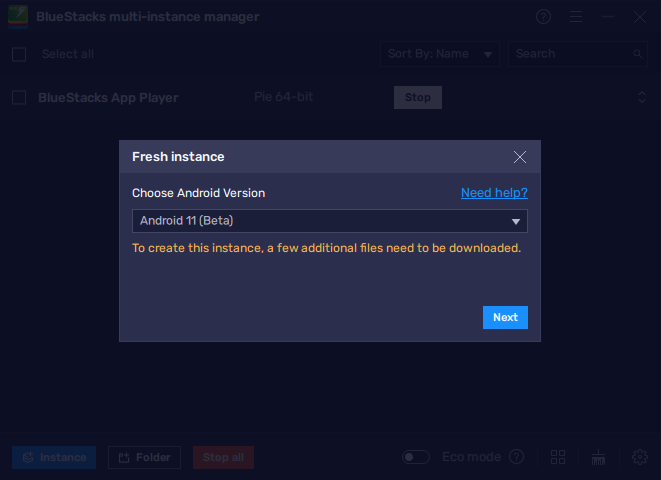661x480 pixels.
Task: Click the search magnifier icon
Action: pyautogui.click(x=638, y=54)
